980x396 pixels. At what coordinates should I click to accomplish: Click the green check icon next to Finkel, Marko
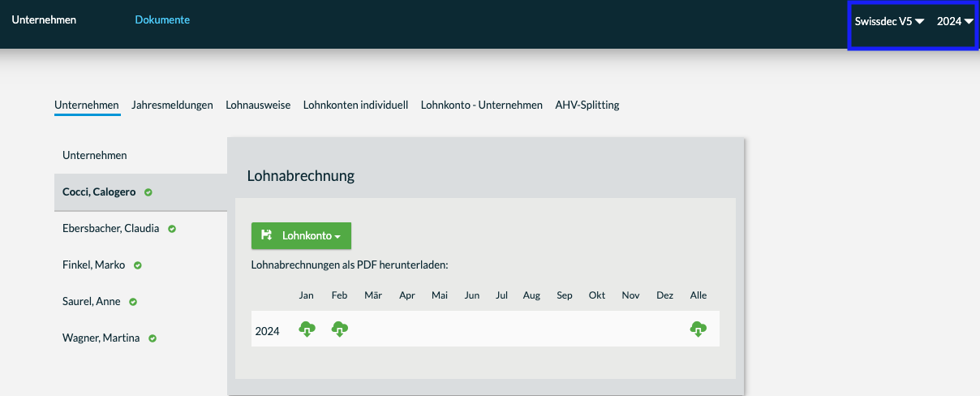coord(138,265)
